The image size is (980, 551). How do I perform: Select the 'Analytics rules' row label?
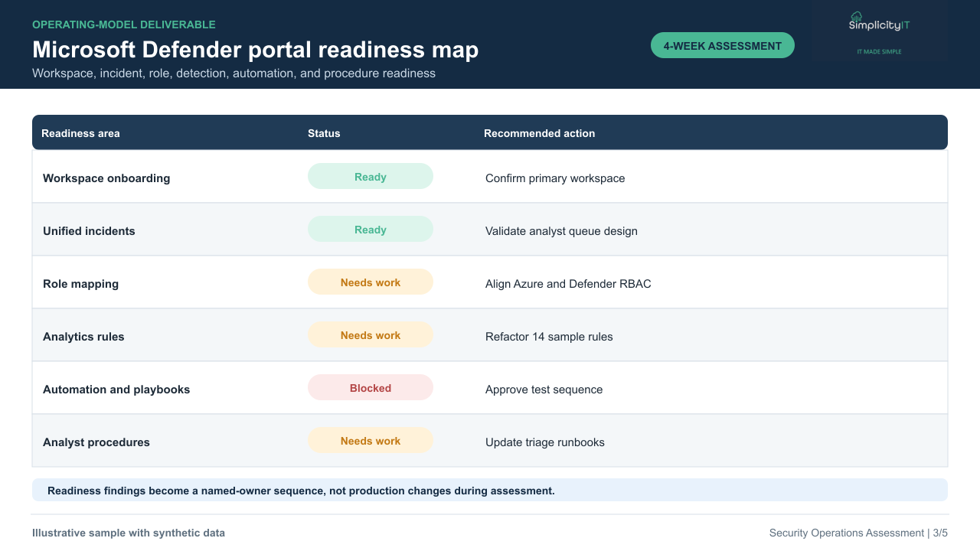pyautogui.click(x=83, y=336)
